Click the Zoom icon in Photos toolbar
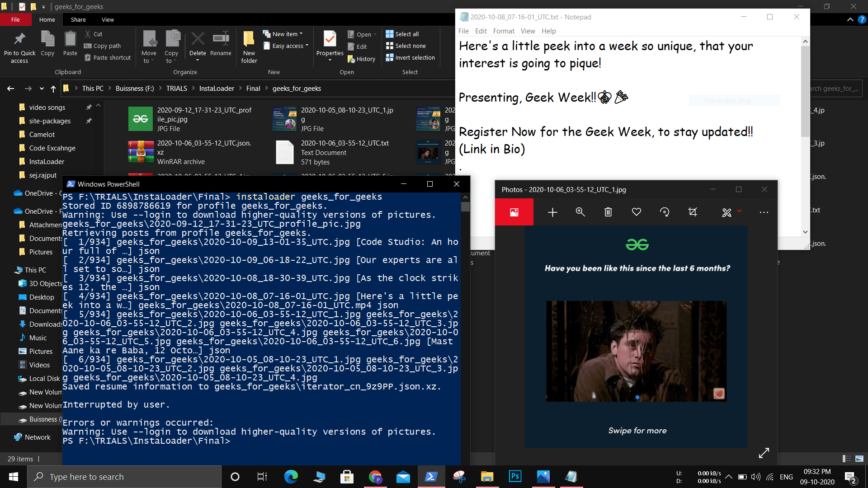The height and width of the screenshot is (488, 868). [580, 212]
